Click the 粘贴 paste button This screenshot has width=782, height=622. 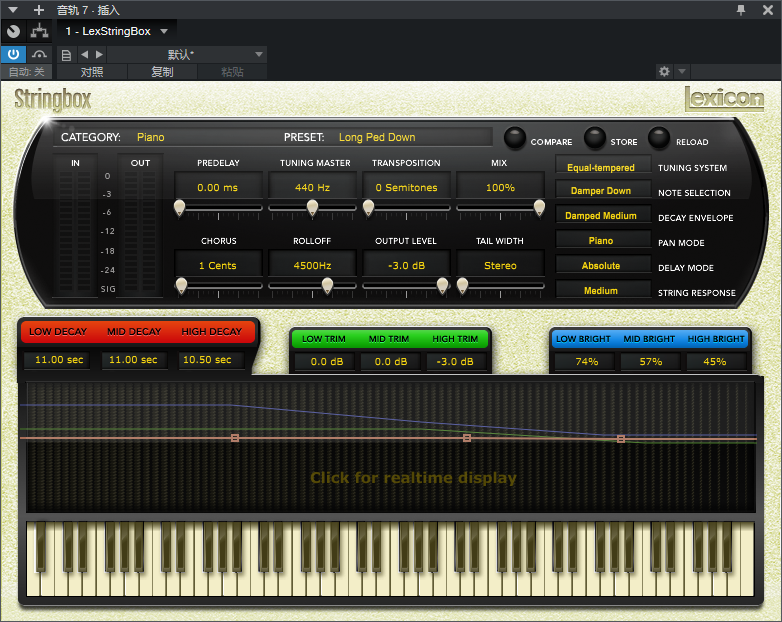[x=232, y=72]
